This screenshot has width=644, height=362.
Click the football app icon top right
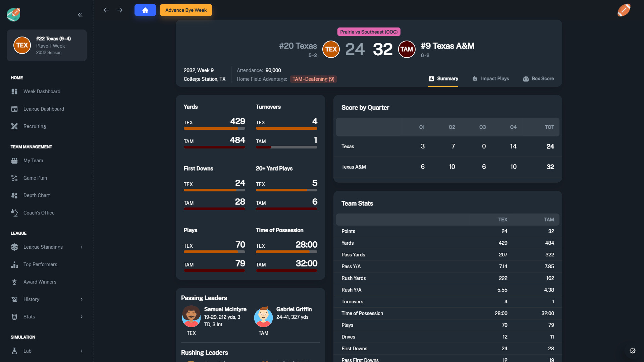click(624, 10)
